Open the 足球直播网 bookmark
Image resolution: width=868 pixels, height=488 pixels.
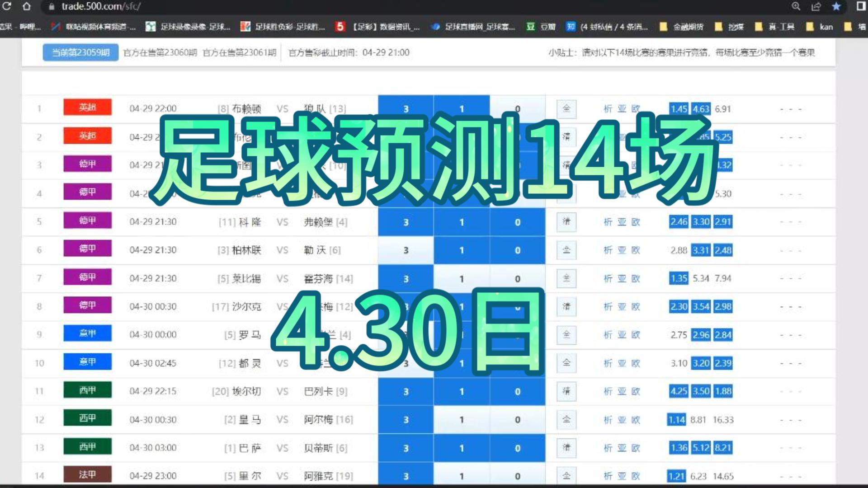coord(473,27)
